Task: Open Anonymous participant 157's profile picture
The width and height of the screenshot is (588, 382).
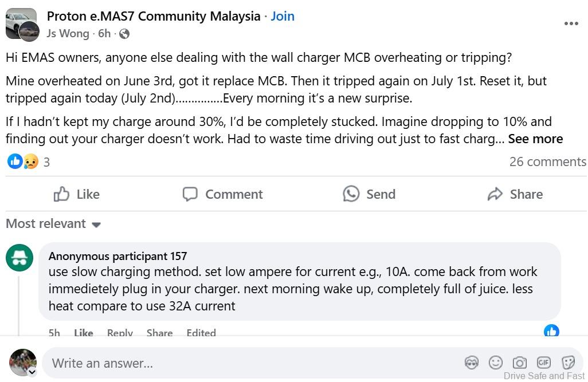Action: click(20, 259)
